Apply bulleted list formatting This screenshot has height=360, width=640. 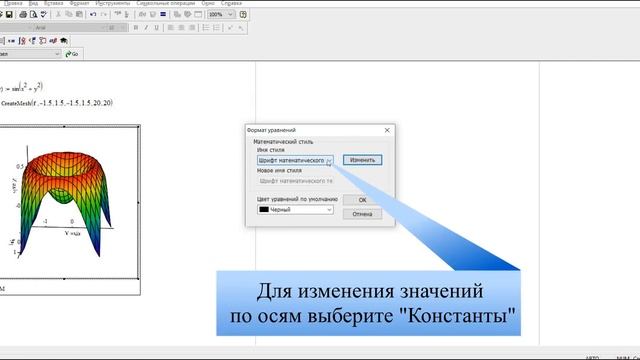[x=206, y=28]
